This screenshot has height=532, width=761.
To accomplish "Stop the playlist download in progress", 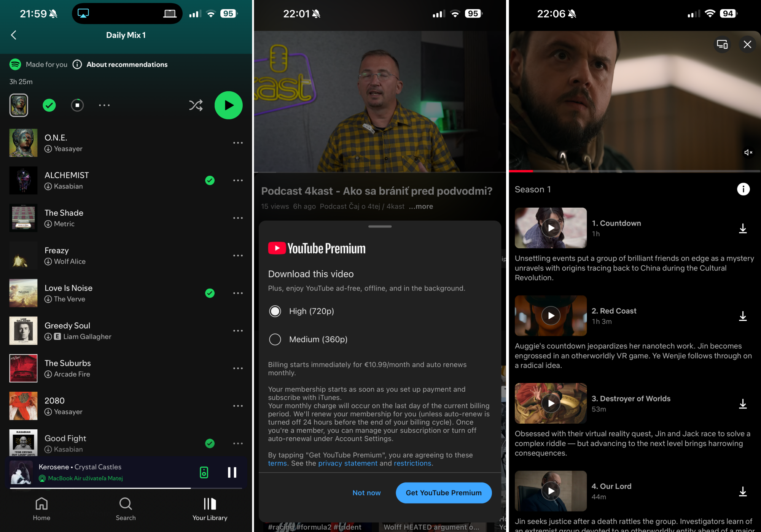I will (77, 105).
